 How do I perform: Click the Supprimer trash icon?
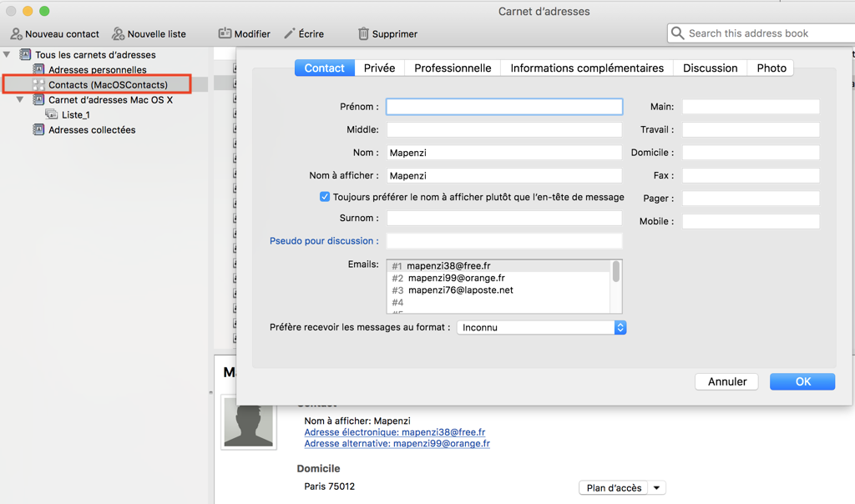tap(363, 34)
